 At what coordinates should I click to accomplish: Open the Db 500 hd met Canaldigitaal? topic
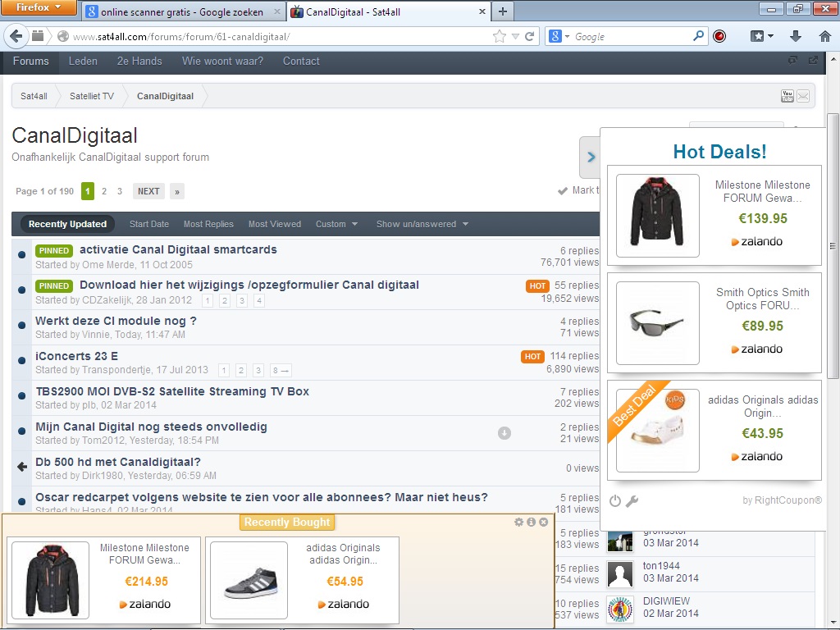[x=118, y=462]
